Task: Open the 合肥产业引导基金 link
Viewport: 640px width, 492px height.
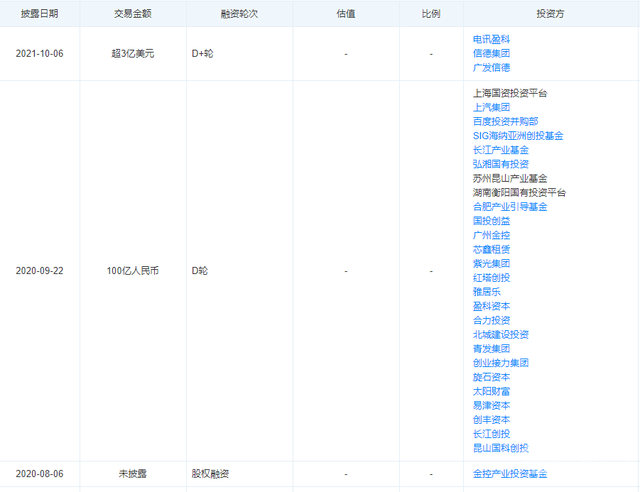Action: pyautogui.click(x=510, y=207)
